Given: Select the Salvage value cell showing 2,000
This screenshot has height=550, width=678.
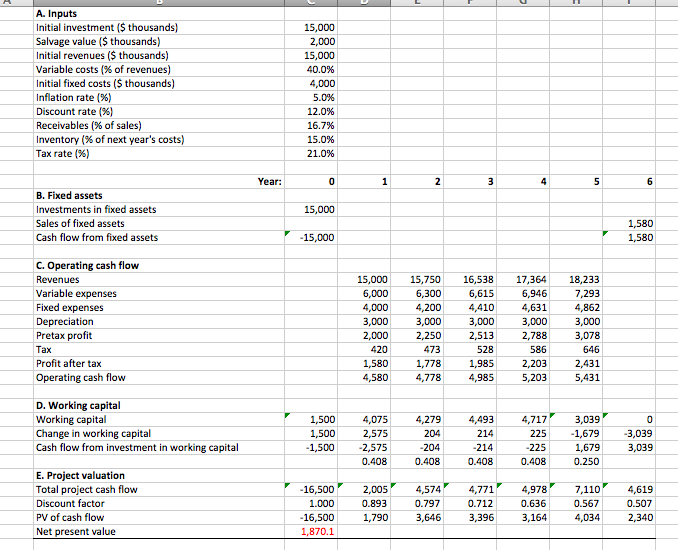Looking at the screenshot, I should [311, 42].
